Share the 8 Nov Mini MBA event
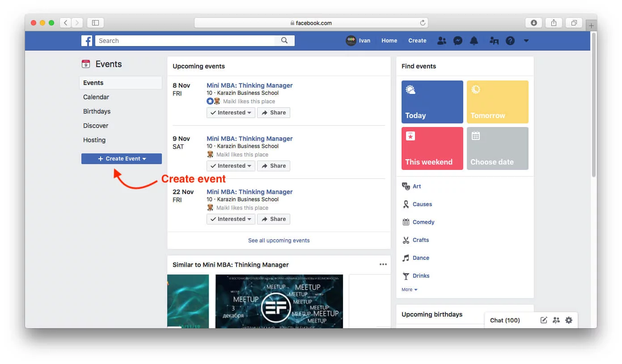This screenshot has width=622, height=364. pos(273,112)
